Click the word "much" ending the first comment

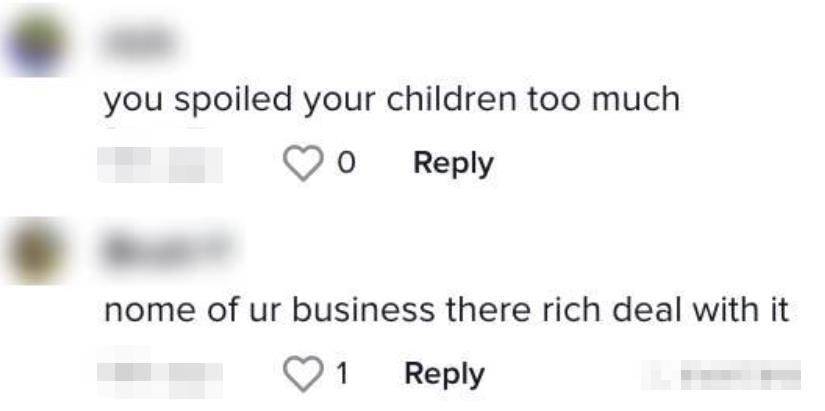click(636, 99)
